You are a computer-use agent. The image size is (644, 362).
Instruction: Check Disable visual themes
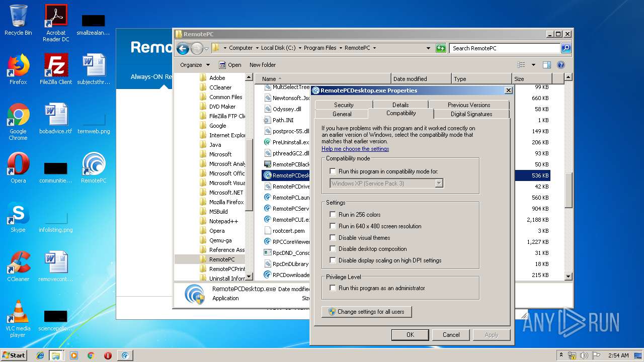(x=333, y=238)
